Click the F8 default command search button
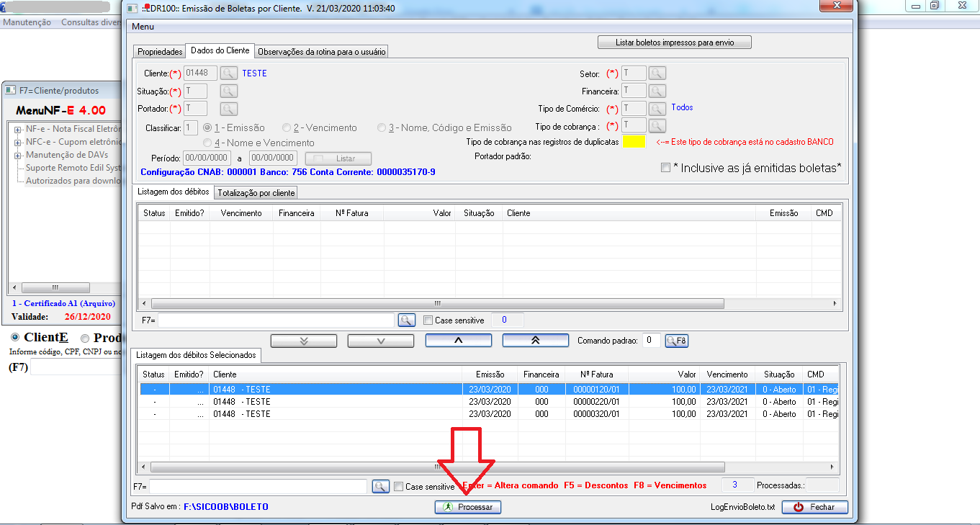 tap(676, 341)
